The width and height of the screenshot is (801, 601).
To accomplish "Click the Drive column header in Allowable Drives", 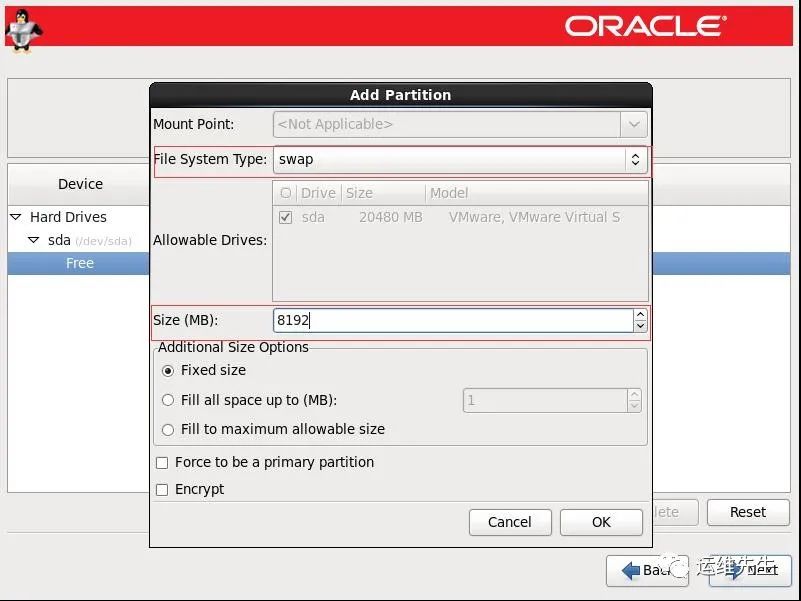I will pyautogui.click(x=318, y=193).
